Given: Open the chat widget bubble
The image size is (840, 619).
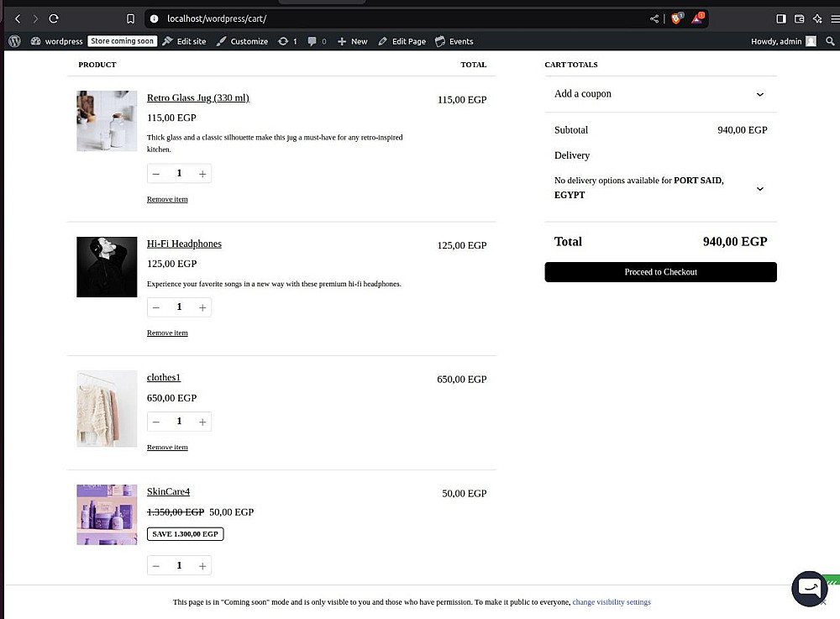Looking at the screenshot, I should pos(809,588).
